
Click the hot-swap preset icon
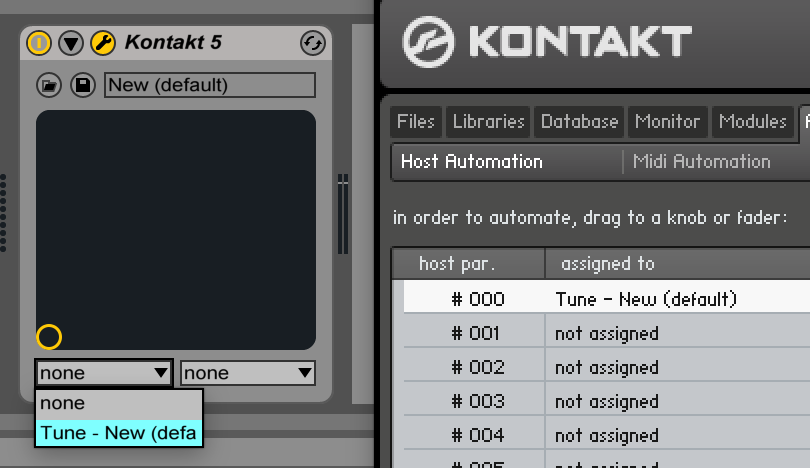[313, 43]
